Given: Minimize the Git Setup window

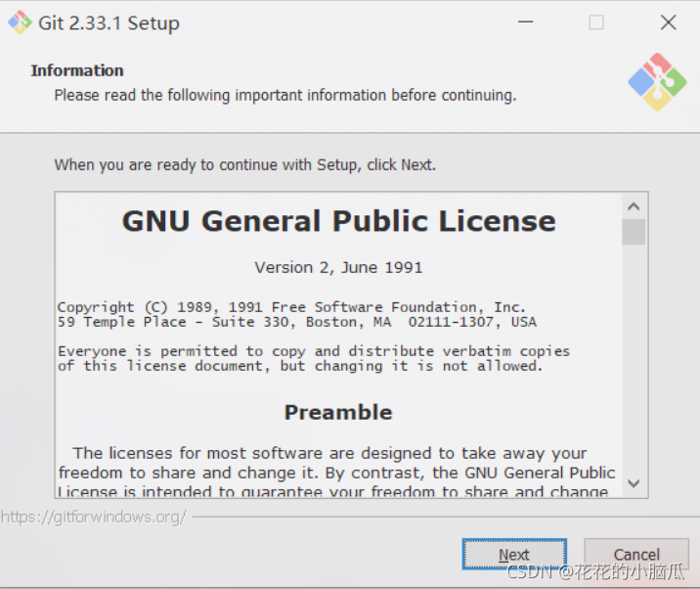Looking at the screenshot, I should click(x=525, y=22).
